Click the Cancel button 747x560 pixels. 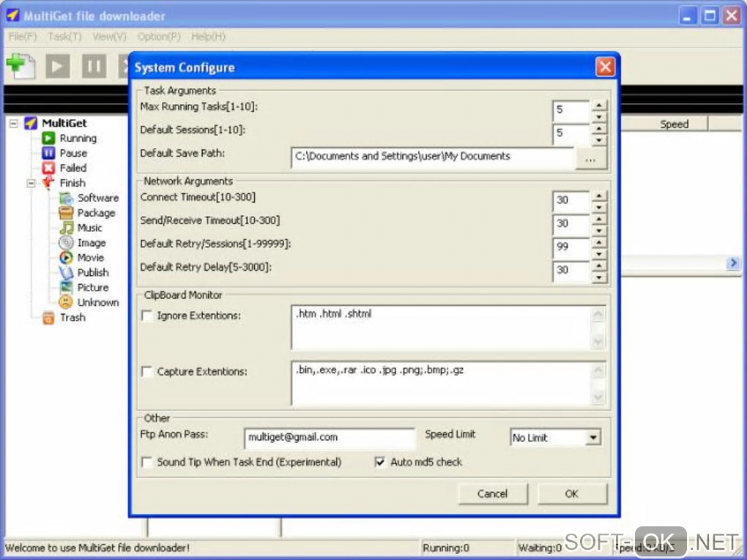tap(493, 494)
